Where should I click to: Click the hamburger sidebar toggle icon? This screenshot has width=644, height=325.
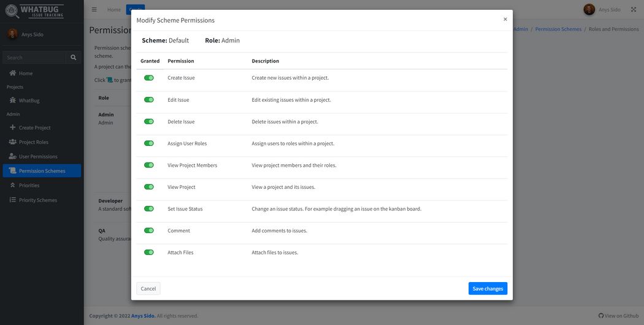(94, 9)
